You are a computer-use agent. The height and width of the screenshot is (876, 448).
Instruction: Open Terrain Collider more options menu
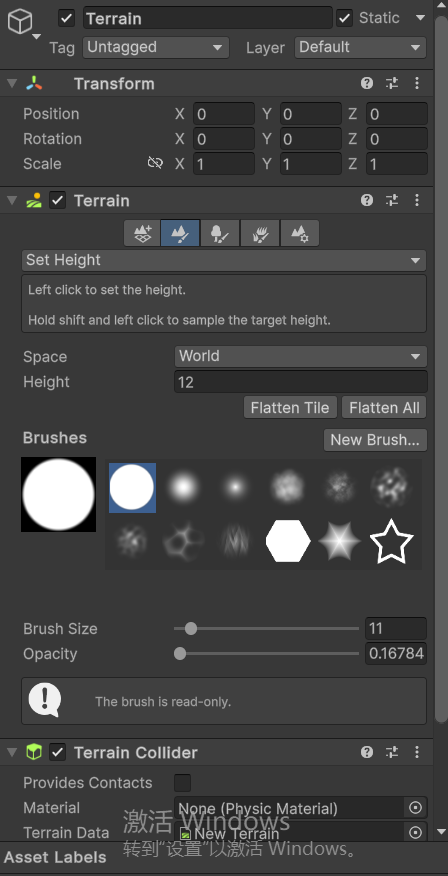click(x=417, y=752)
